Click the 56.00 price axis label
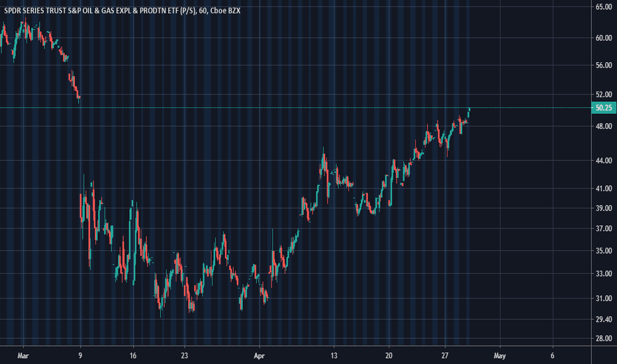Screen dimensions: 617x364 (604, 66)
